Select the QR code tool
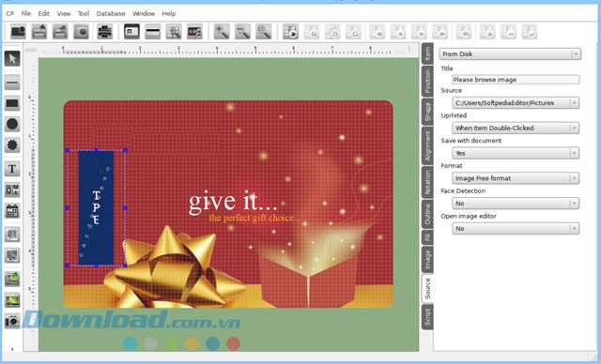The height and width of the screenshot is (364, 601). (x=12, y=256)
